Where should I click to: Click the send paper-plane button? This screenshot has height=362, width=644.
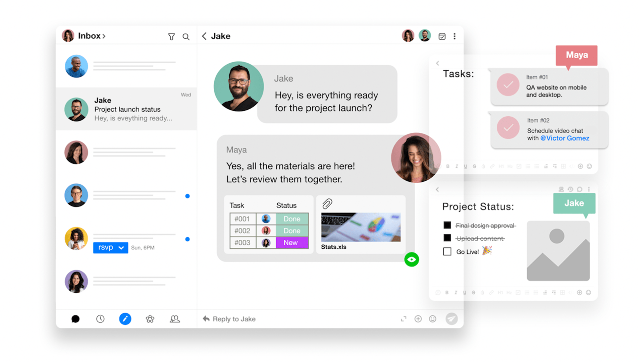(x=451, y=319)
